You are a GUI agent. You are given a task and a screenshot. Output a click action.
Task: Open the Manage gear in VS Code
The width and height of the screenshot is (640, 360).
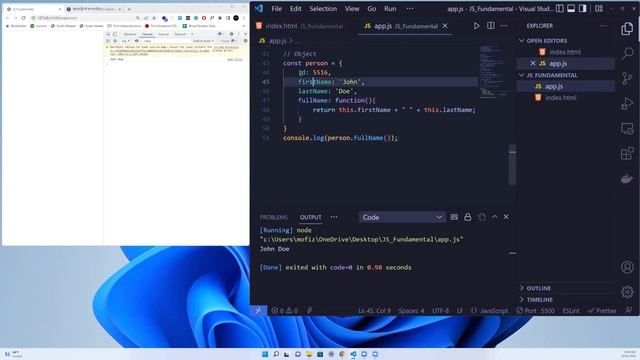[627, 291]
